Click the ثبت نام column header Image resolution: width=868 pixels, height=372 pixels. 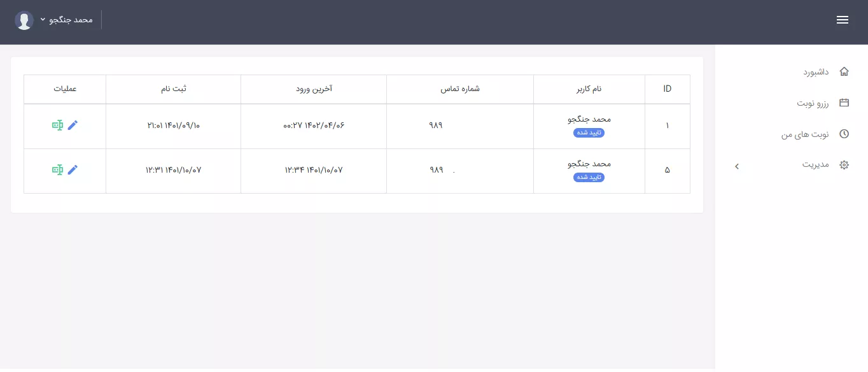tap(173, 89)
